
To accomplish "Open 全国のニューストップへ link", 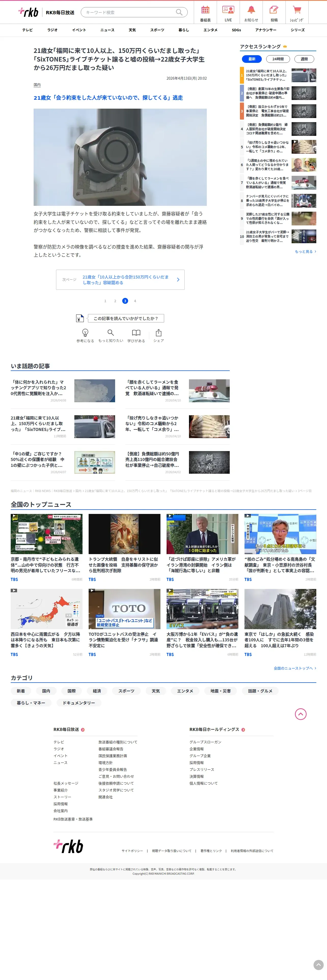I will (x=295, y=668).
